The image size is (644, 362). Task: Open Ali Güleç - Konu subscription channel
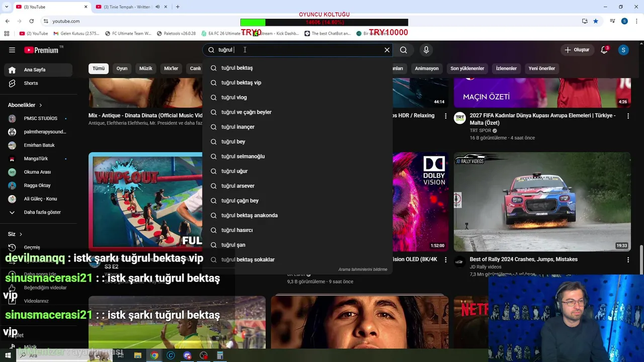click(x=39, y=199)
